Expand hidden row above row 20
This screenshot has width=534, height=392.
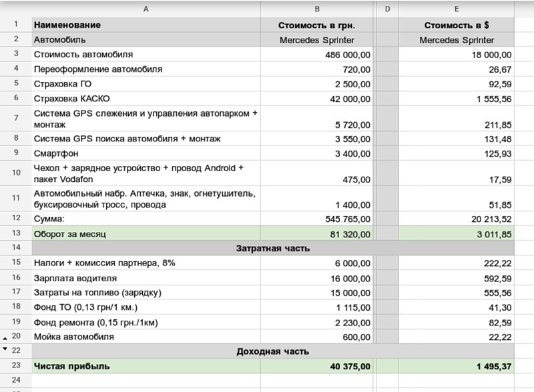pos(5,339)
